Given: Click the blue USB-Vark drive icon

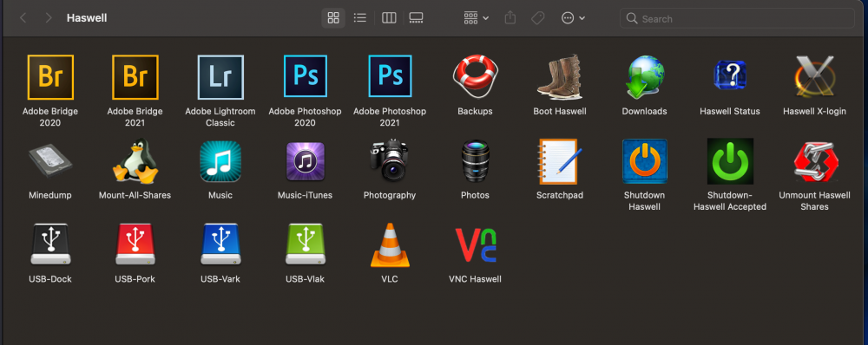Looking at the screenshot, I should (x=220, y=244).
